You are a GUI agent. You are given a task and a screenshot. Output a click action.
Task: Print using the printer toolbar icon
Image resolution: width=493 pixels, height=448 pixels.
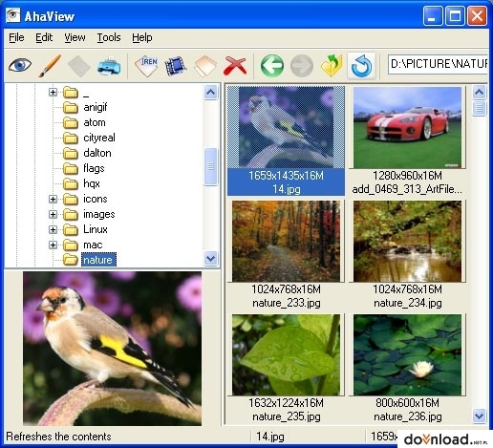109,66
